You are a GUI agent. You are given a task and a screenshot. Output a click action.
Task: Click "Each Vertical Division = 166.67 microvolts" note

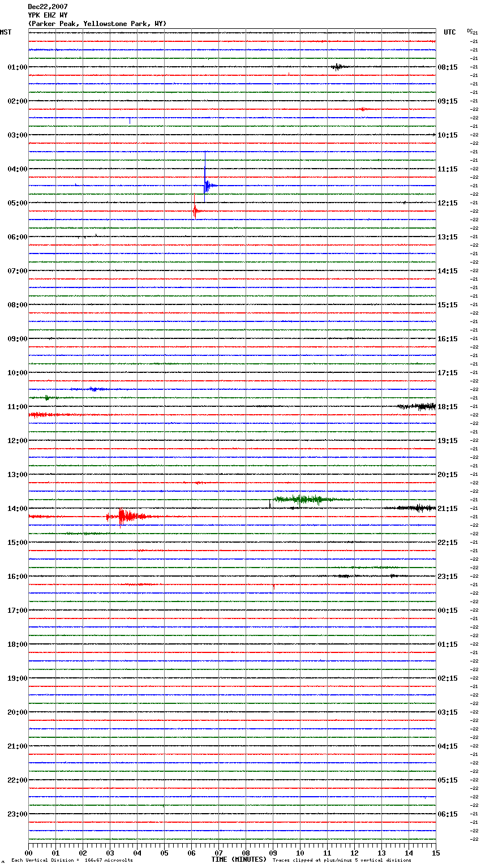pyautogui.click(x=72, y=861)
